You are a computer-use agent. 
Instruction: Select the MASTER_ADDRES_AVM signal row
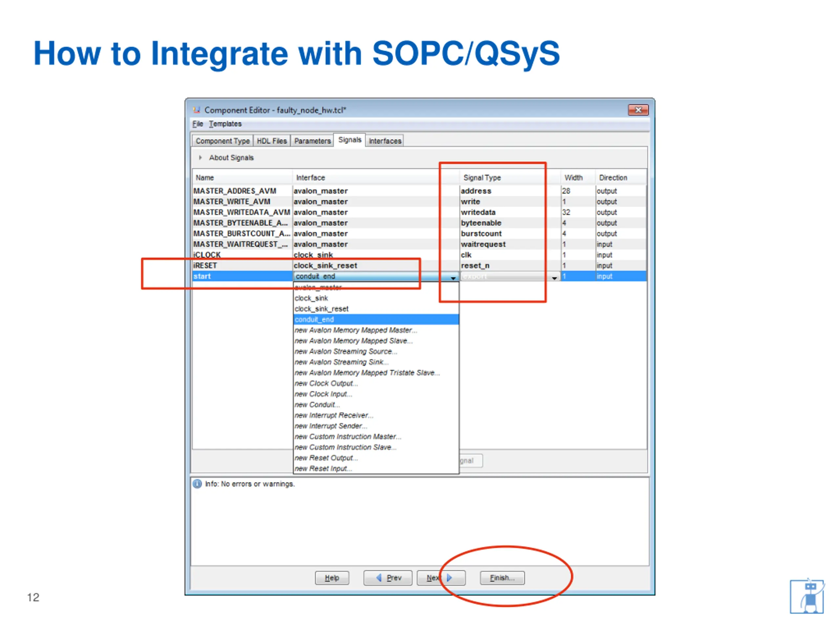click(420, 191)
